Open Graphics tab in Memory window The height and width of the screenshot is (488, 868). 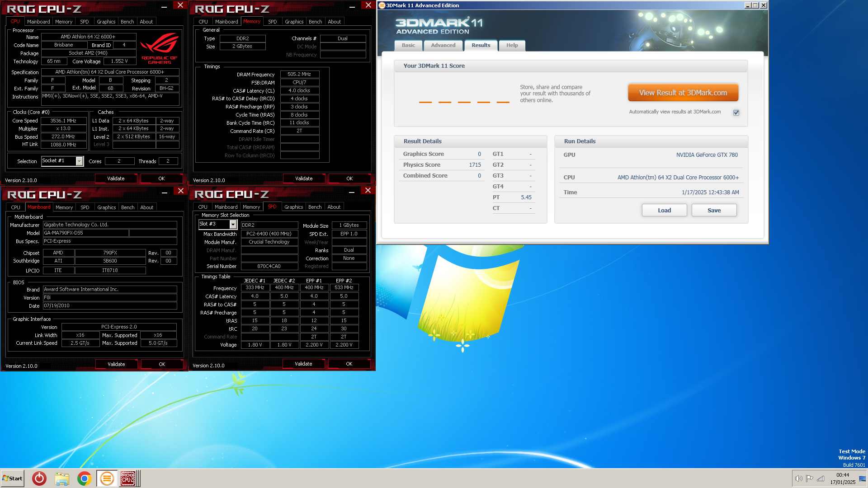coord(294,22)
